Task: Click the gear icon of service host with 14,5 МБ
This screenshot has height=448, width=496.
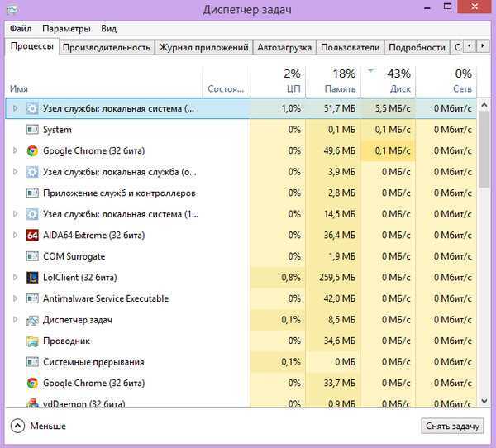Action: pos(32,214)
